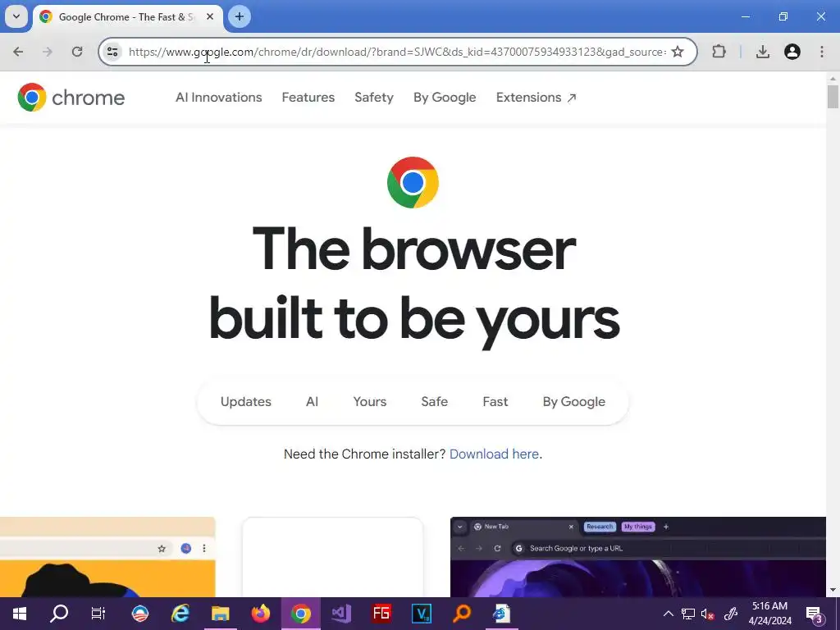Image resolution: width=840 pixels, height=630 pixels.
Task: Open the Windows Start menu
Action: [x=20, y=614]
